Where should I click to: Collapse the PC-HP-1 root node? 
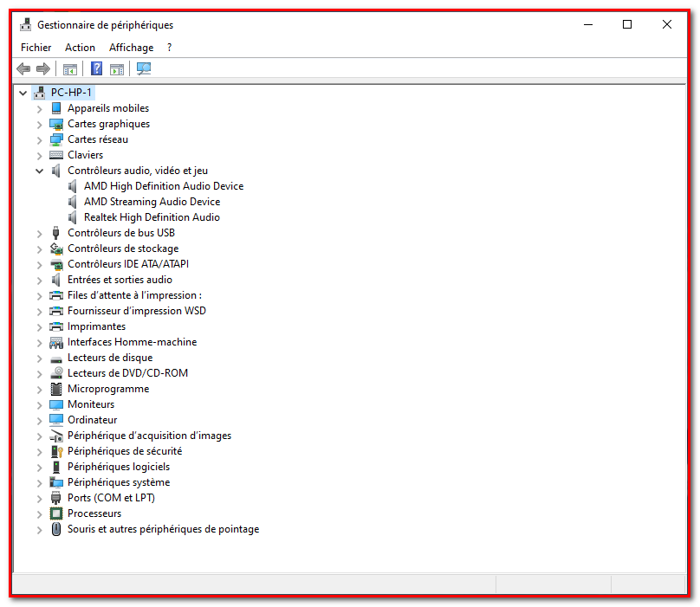[23, 93]
